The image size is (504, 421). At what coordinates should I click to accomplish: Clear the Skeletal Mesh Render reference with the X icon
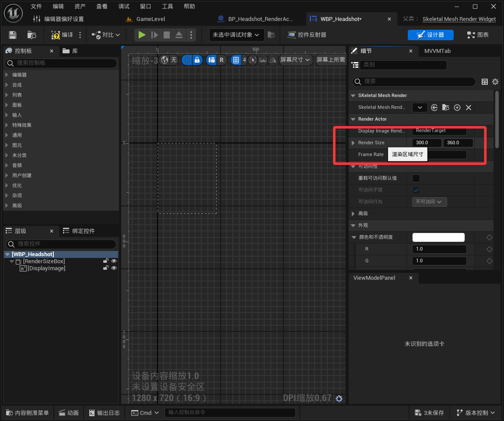coord(469,108)
